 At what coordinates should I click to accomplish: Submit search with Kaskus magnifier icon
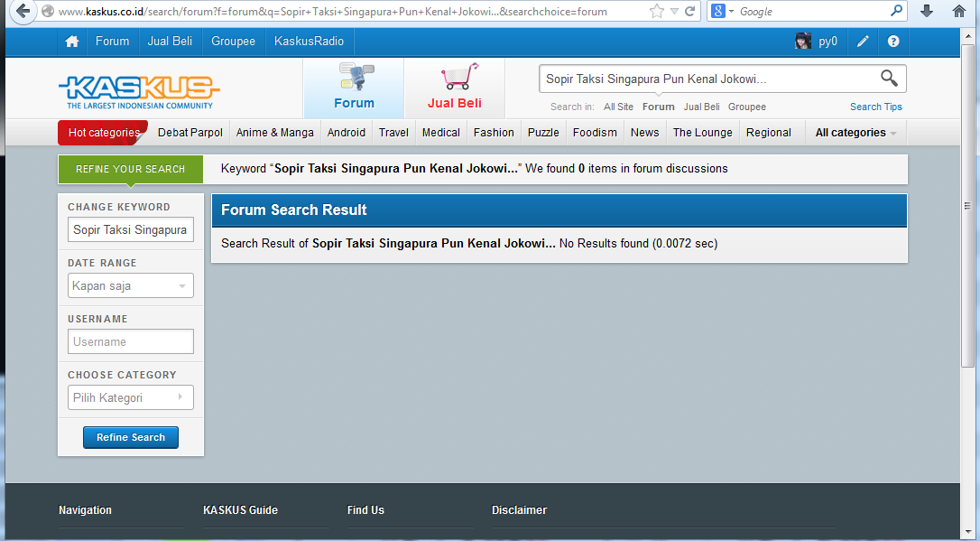coord(889,79)
